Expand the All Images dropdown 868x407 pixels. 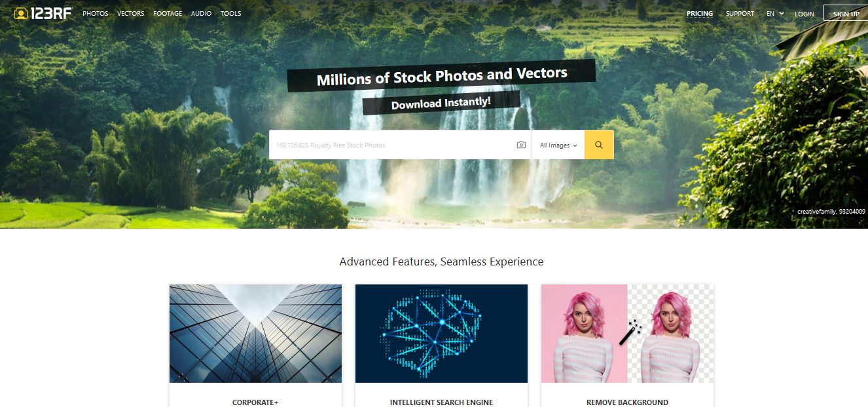(x=558, y=145)
